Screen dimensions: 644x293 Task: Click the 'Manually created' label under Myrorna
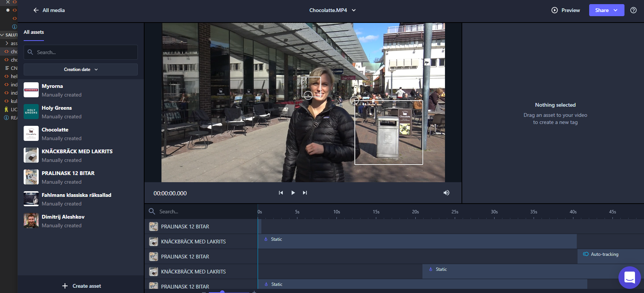[62, 95]
